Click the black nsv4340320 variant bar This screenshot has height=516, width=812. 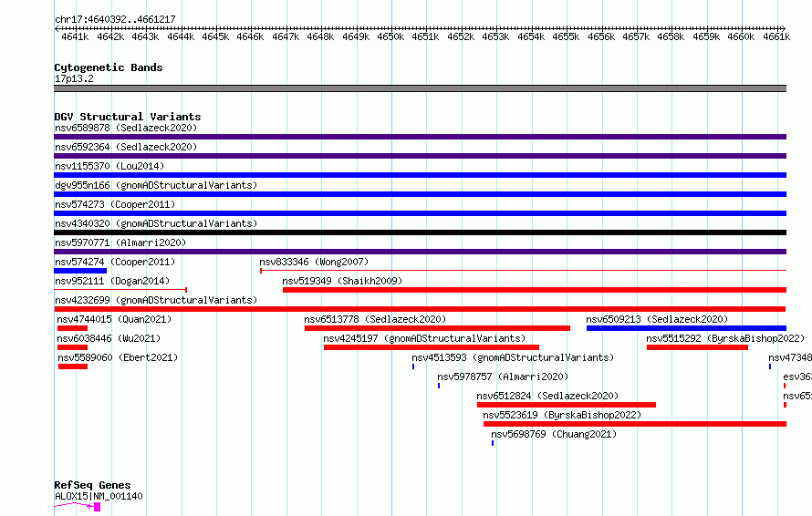tap(420, 232)
